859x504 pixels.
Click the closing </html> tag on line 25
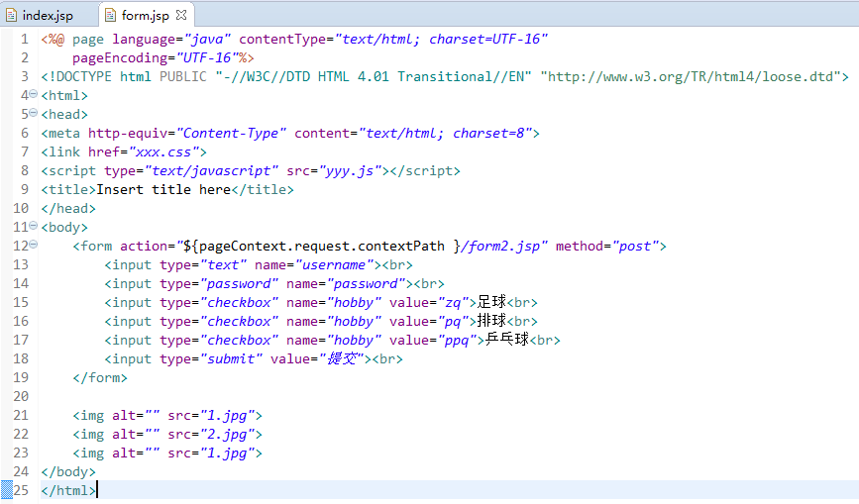[x=68, y=490]
